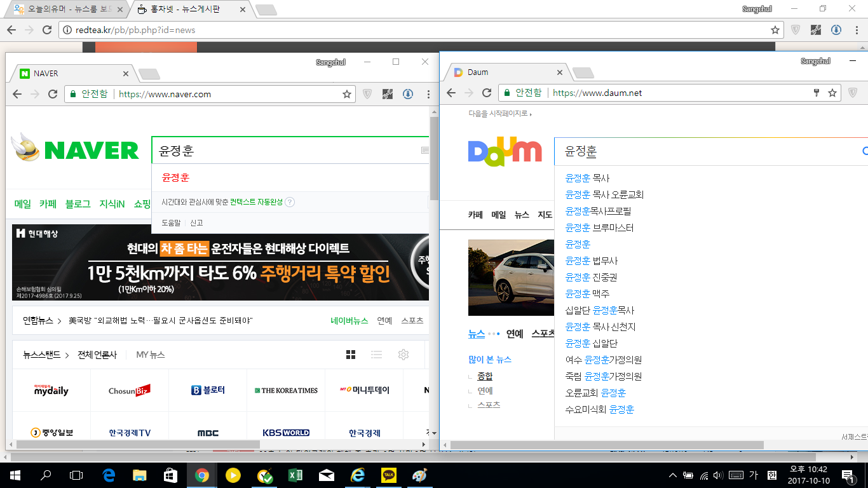Switch newsstand to list view
This screenshot has width=868, height=488.
point(377,355)
